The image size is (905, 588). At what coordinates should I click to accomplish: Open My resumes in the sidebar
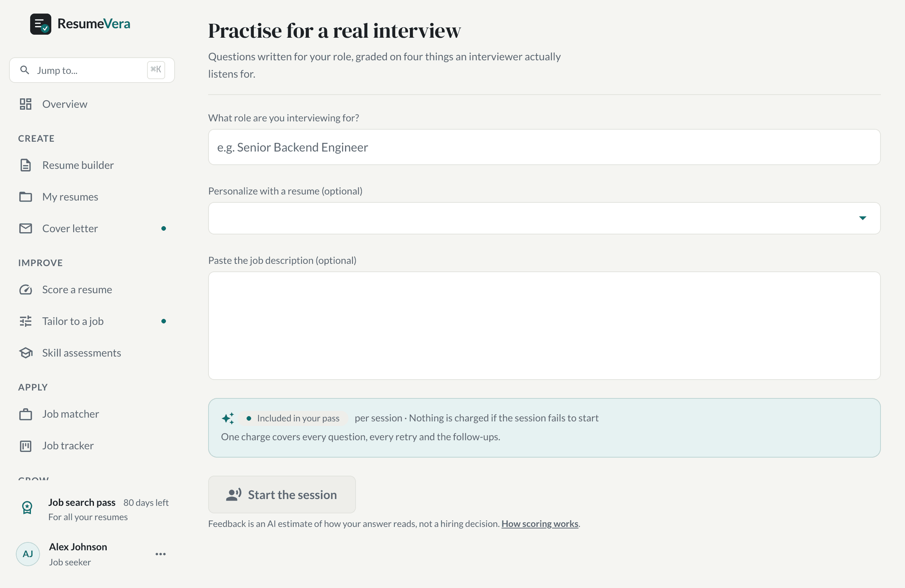coord(92,196)
